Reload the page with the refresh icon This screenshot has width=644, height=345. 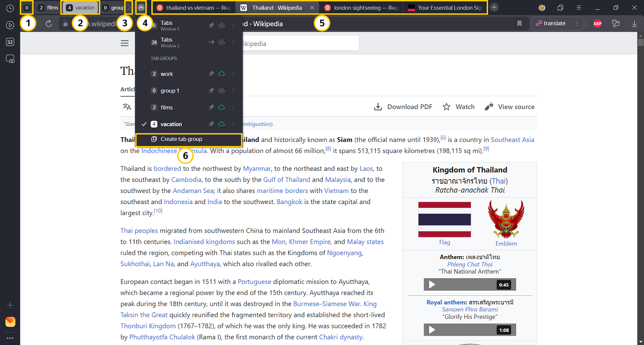click(x=49, y=24)
